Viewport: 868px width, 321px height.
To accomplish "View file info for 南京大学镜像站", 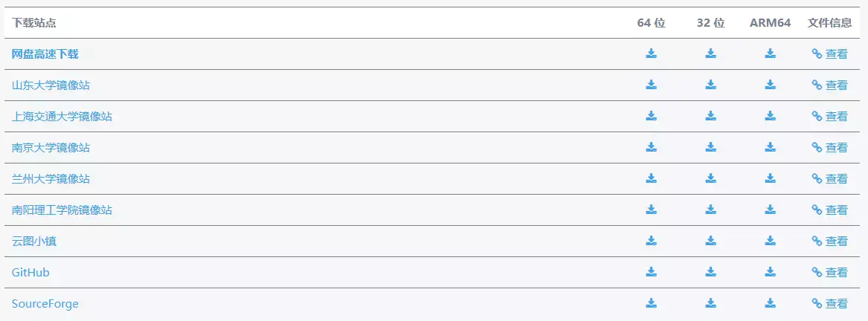I will [x=829, y=148].
